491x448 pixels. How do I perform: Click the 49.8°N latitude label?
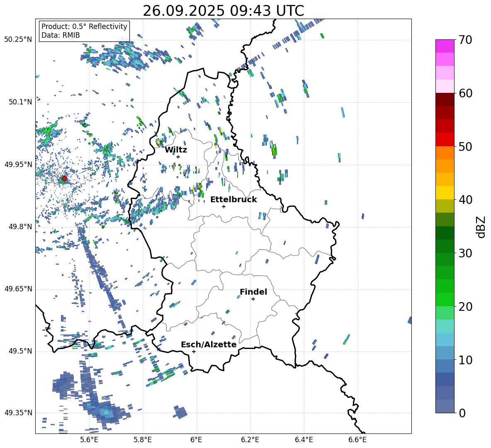[x=20, y=227]
